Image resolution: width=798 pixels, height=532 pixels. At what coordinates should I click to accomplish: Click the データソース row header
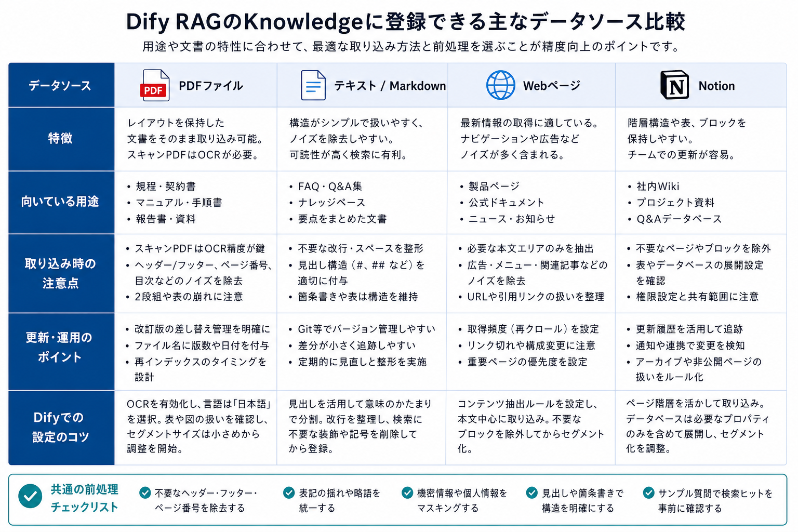pyautogui.click(x=60, y=86)
